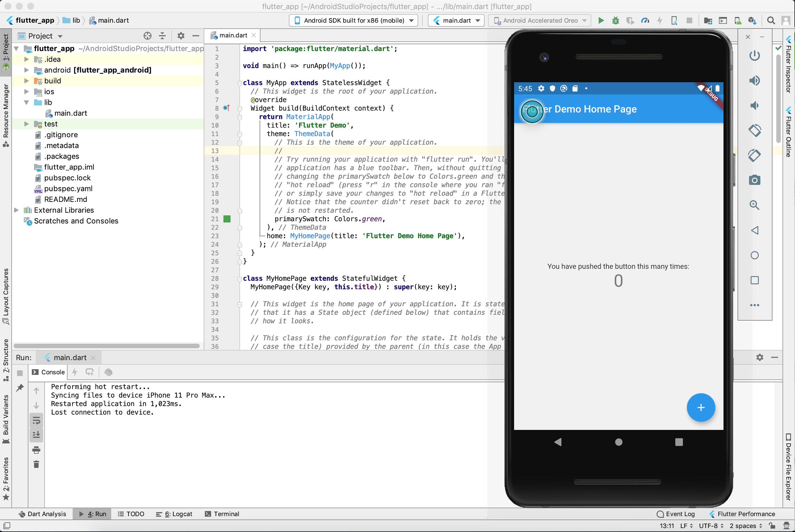
Task: Open search everywhere magnifier icon
Action: click(x=771, y=20)
